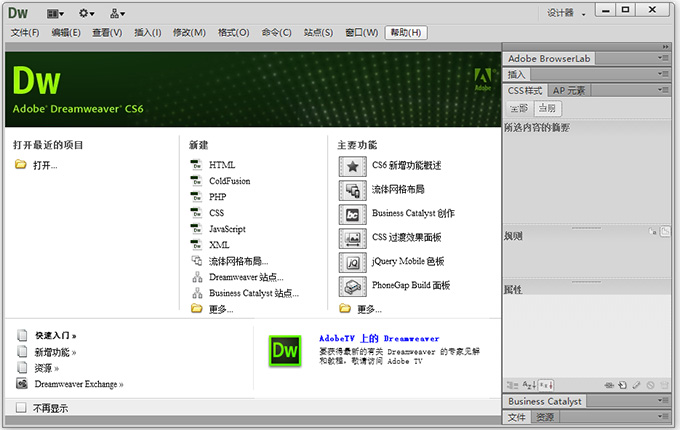Viewport: 680px width, 430px height.
Task: Open the 编辑(E) menu
Action: [x=66, y=33]
